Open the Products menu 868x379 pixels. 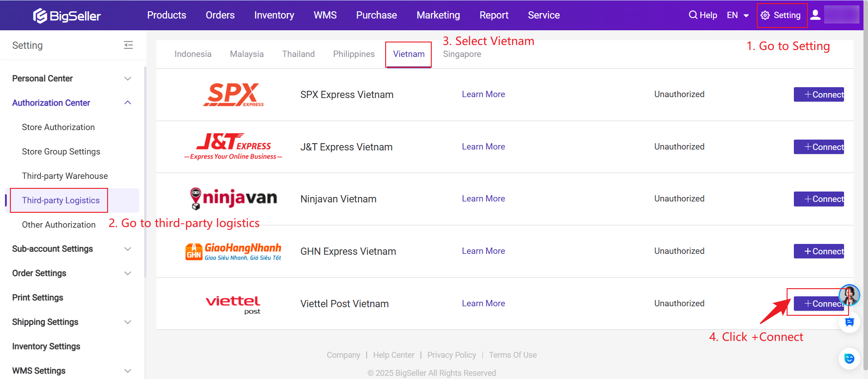[x=167, y=15]
